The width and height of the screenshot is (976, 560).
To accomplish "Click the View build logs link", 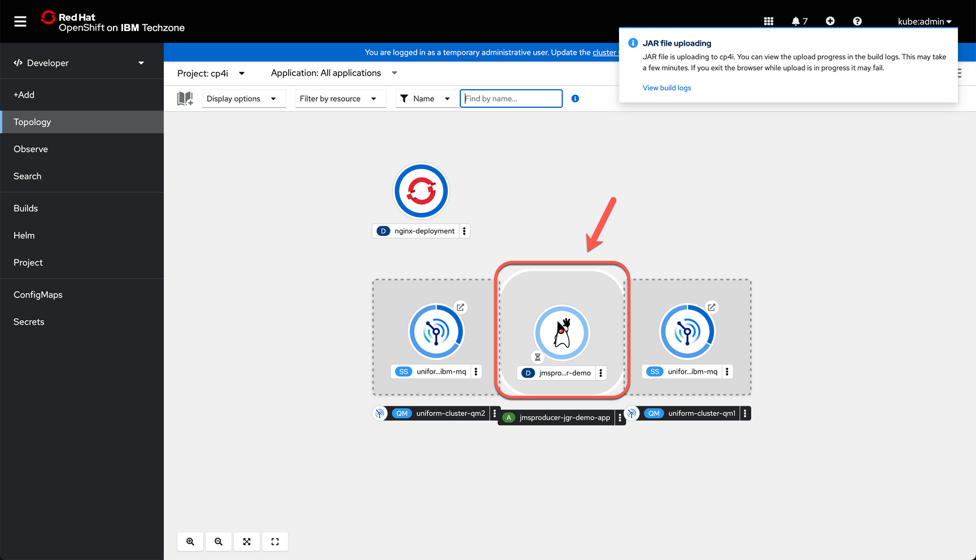I will point(666,88).
